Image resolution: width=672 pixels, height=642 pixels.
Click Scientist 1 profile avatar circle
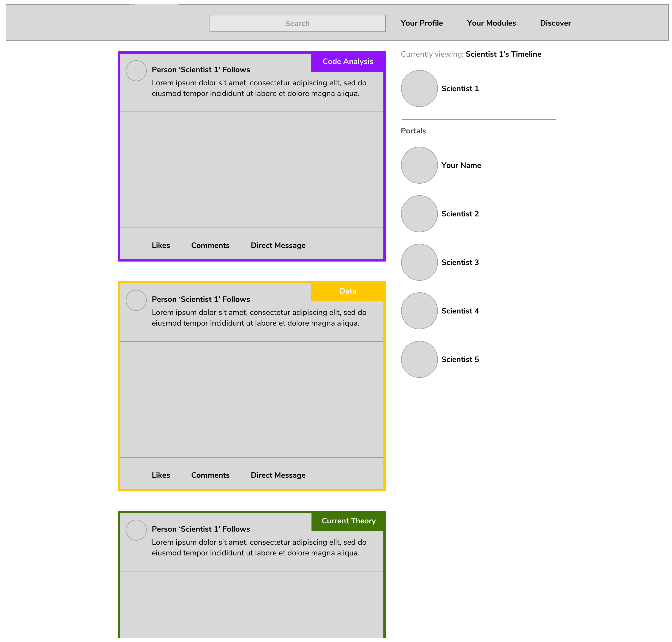(419, 88)
